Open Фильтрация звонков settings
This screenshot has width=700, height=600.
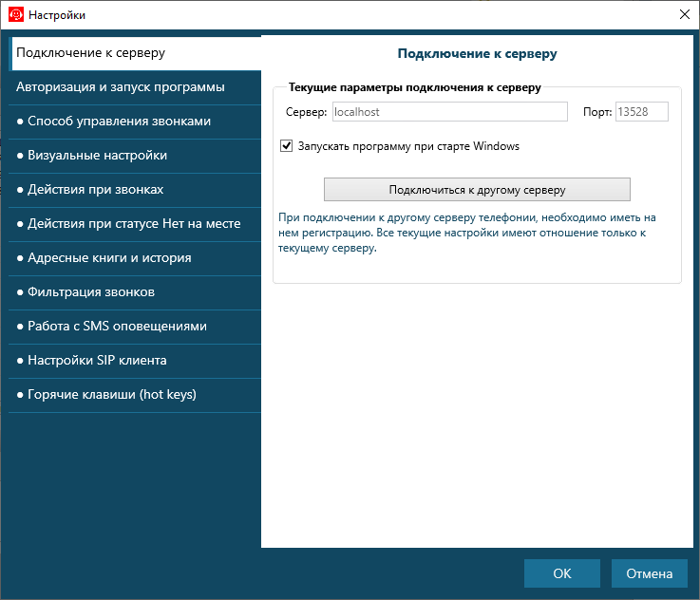coord(135,292)
